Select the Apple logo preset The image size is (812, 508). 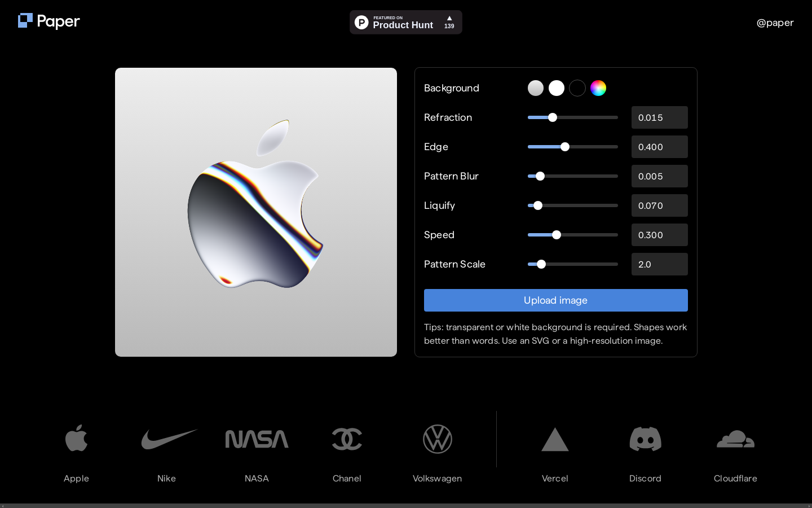[x=77, y=439]
